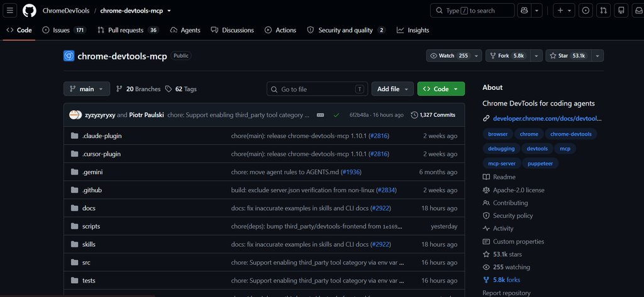Click the Custom properties icon
This screenshot has width=644, height=297.
486,242
